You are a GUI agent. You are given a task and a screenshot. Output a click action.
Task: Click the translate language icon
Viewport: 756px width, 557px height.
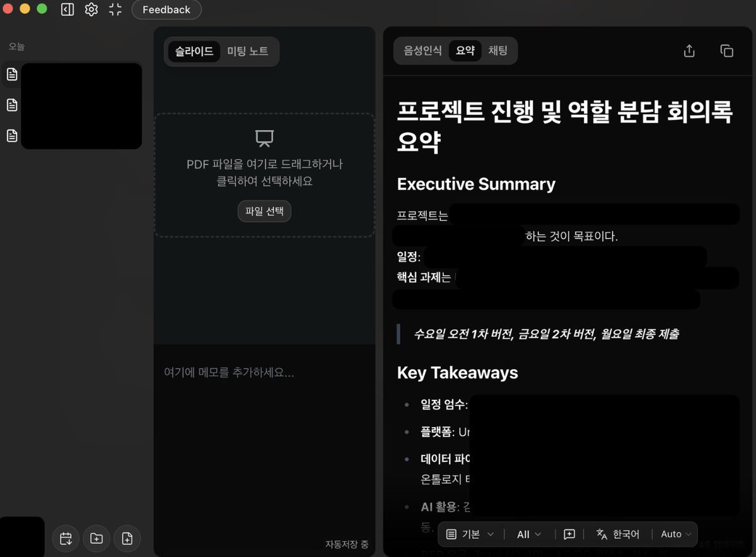[x=602, y=534]
